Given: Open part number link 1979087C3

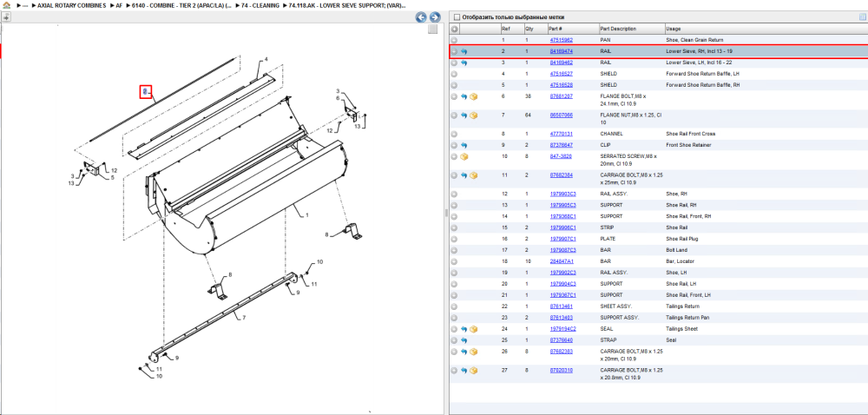Looking at the screenshot, I should coord(562,250).
